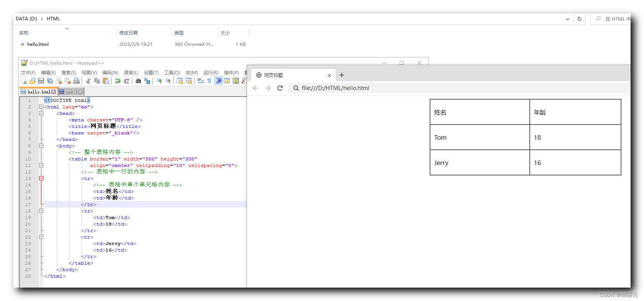
Task: Click DATA (D:) in Explorer breadcrumb
Action: pyautogui.click(x=26, y=19)
